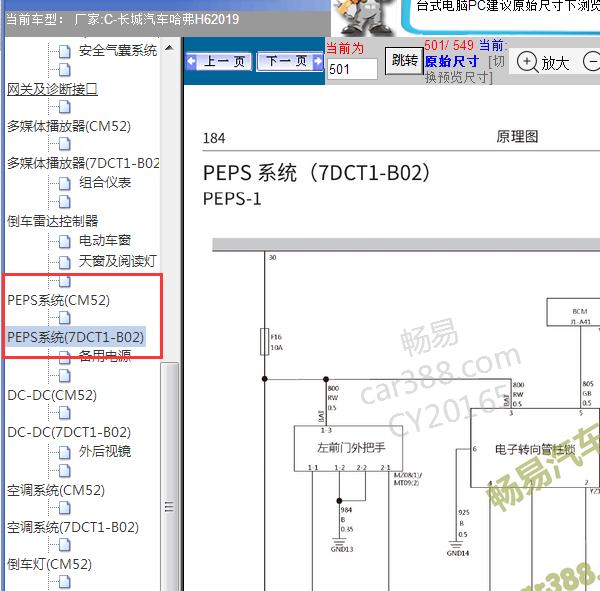Click the page number input showing 501
Viewport: 600px width, 591px height.
pos(352,69)
